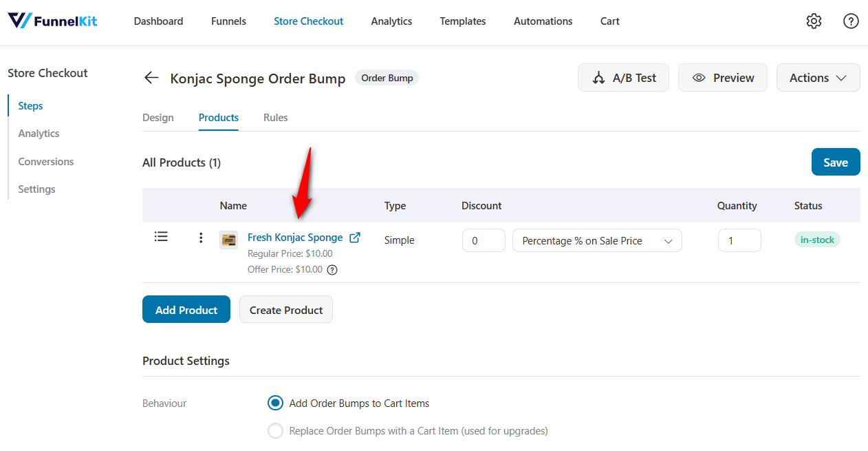This screenshot has height=451, width=868.
Task: Select Add Order Bumps to Cart Items
Action: [275, 403]
